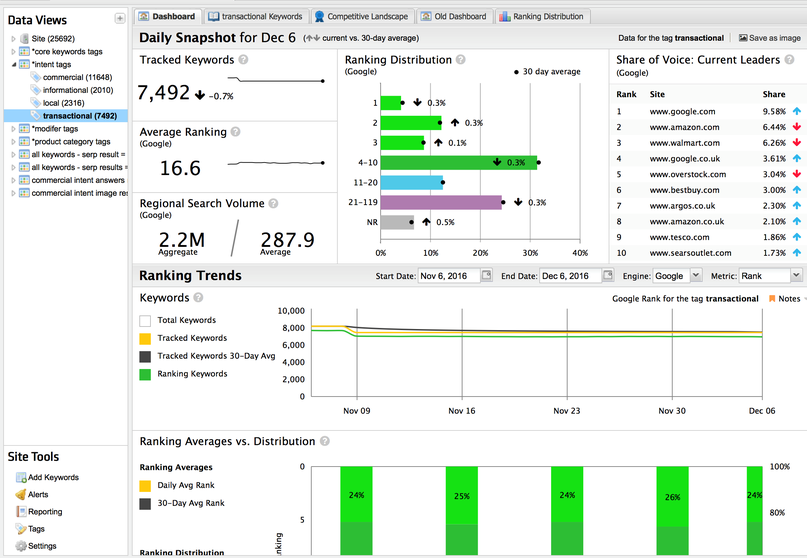
Task: Expand the *product category tags node
Action: (x=13, y=142)
